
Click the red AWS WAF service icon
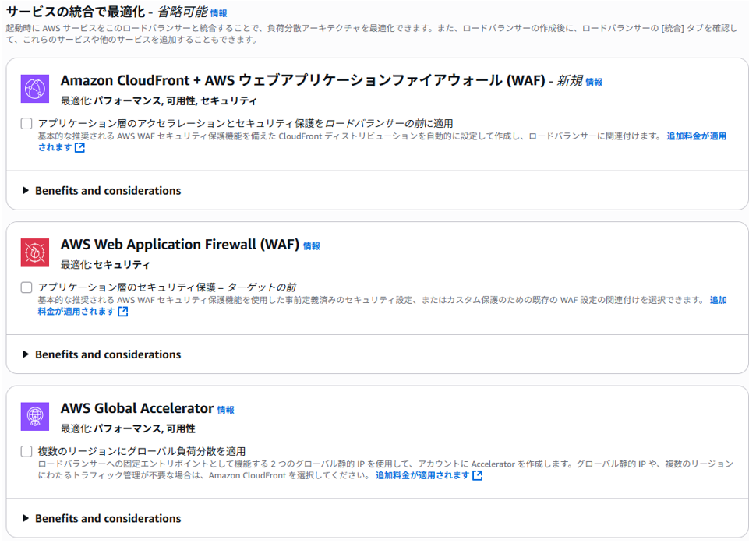(35, 252)
